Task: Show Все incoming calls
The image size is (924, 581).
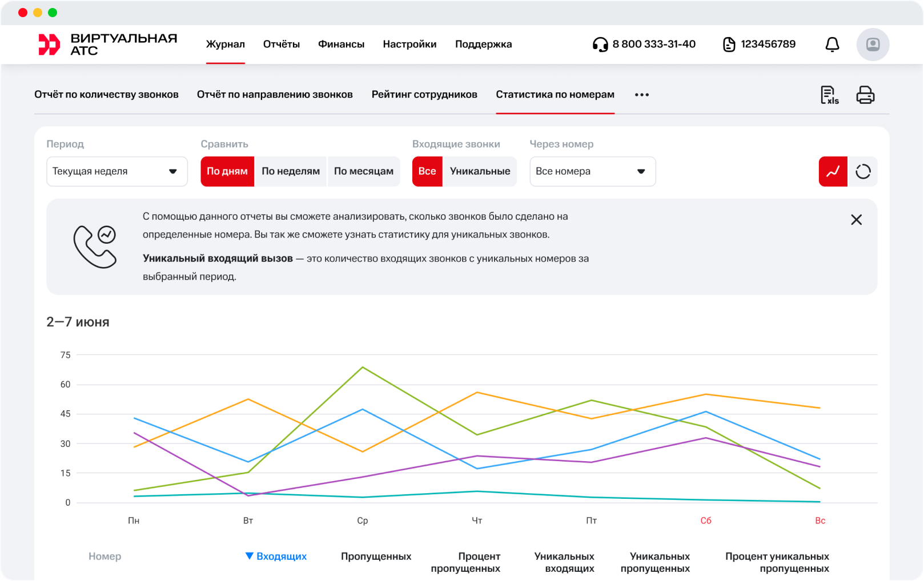Action: pos(427,171)
